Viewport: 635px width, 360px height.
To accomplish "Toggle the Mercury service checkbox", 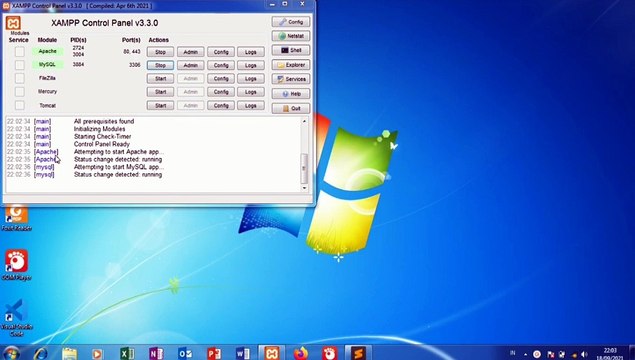I will click(19, 92).
